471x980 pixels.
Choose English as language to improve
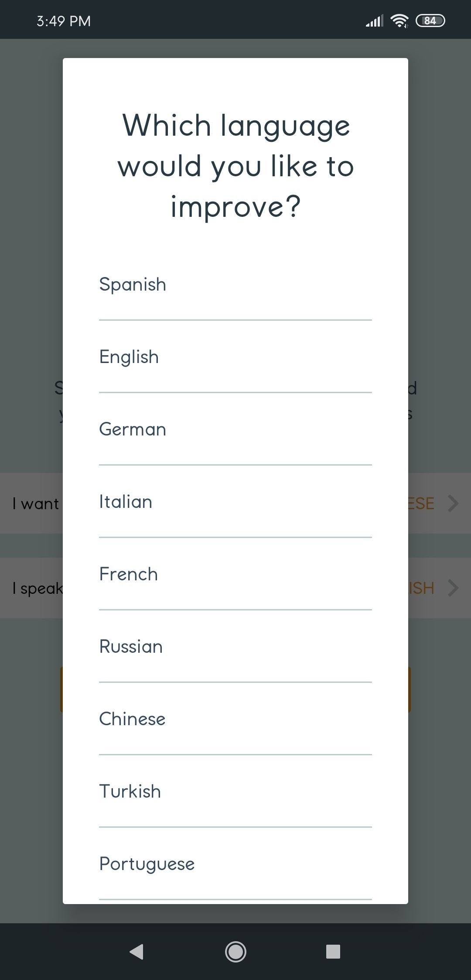(x=235, y=357)
